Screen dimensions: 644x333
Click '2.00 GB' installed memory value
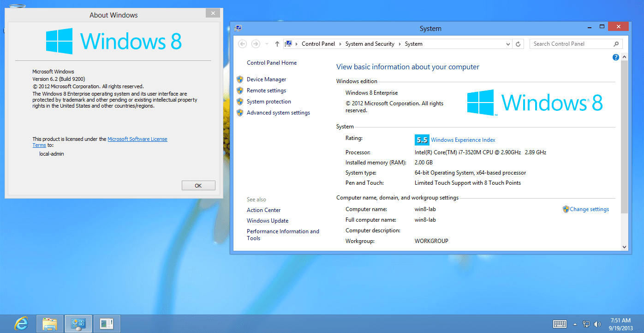[x=423, y=163]
